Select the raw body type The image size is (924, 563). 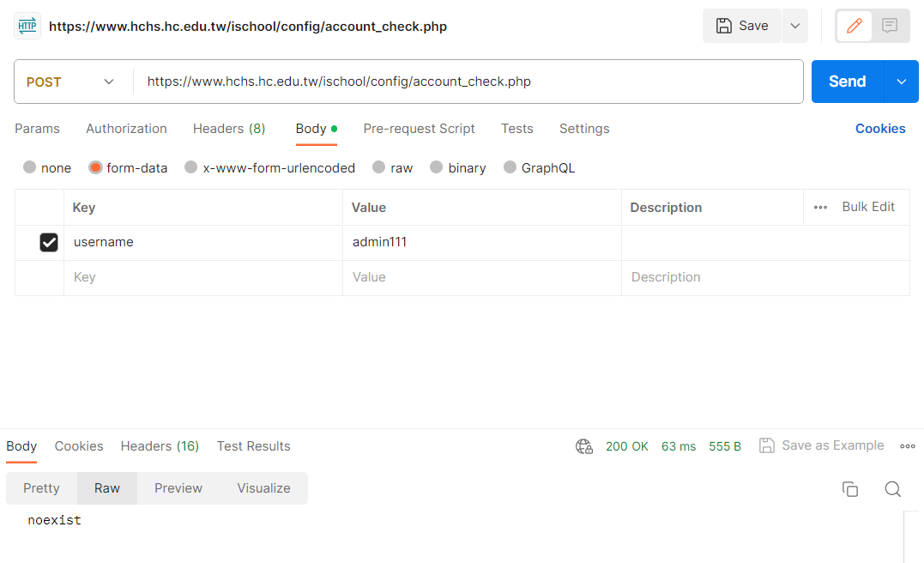(x=379, y=167)
